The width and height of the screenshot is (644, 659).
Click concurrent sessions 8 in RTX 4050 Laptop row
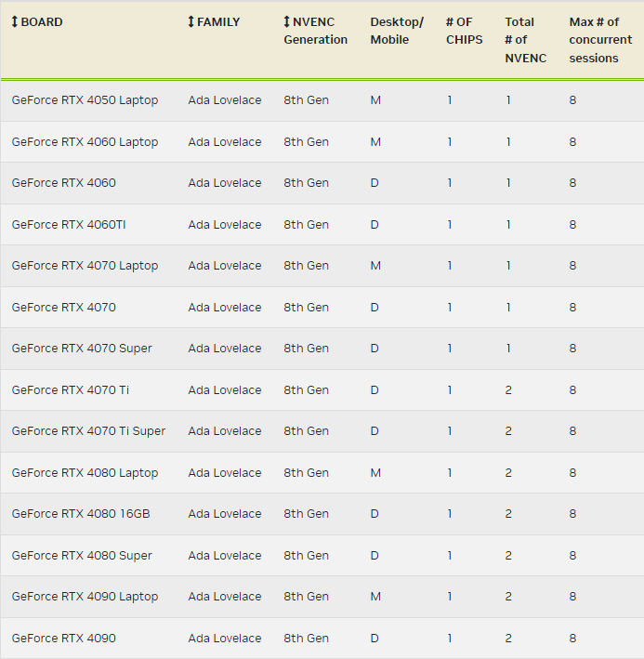(572, 100)
